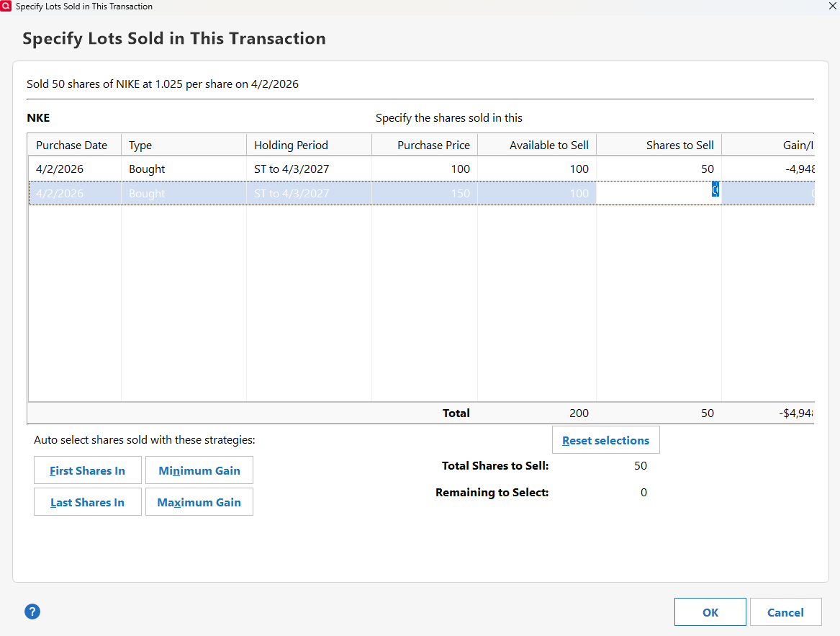Click Reset selections button
The image size is (840, 636).
(x=605, y=440)
